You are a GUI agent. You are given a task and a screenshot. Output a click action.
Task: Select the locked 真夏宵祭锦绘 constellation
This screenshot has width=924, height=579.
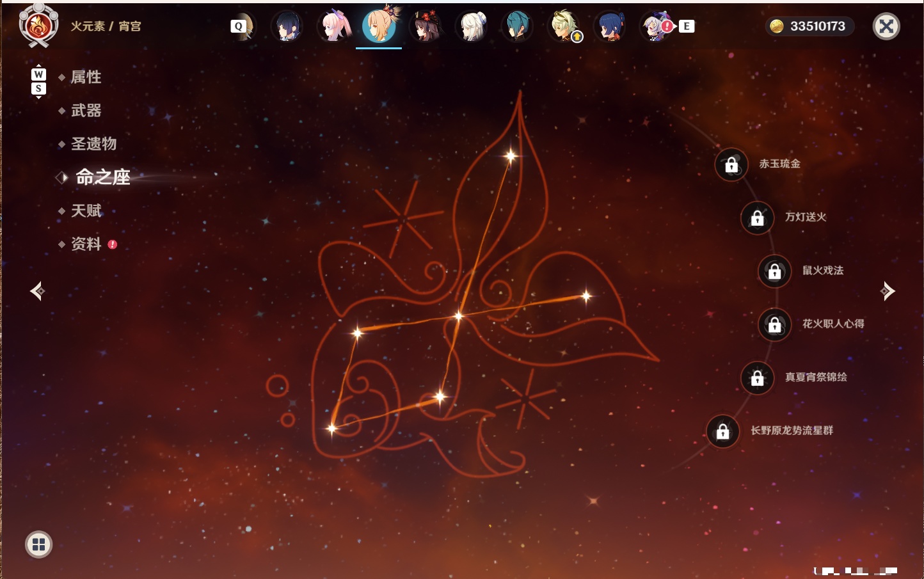coord(757,377)
